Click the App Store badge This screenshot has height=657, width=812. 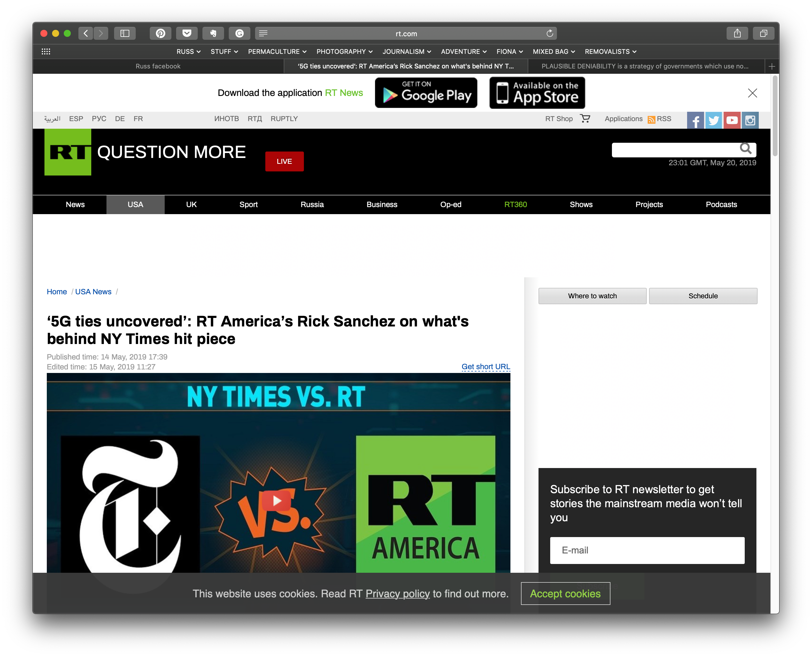tap(537, 93)
